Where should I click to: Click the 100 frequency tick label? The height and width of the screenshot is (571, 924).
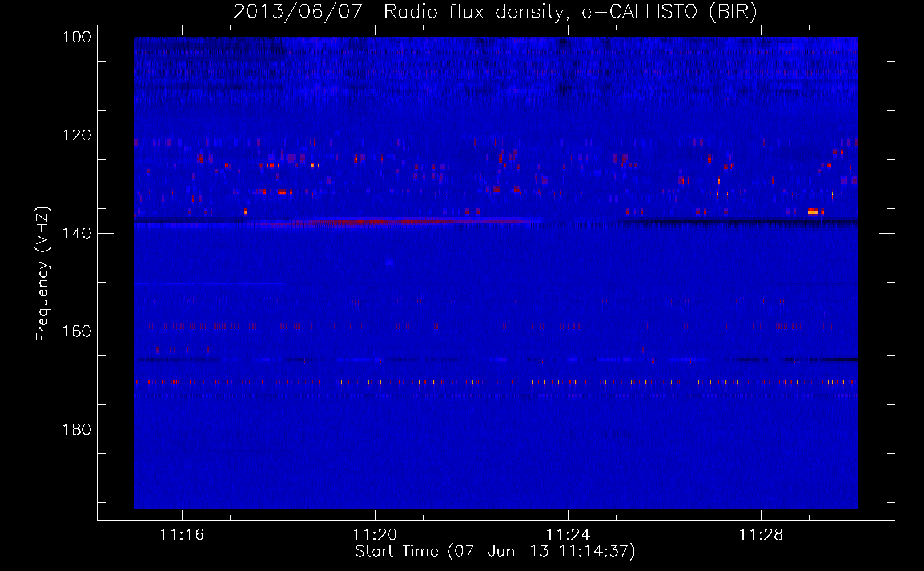[x=78, y=37]
